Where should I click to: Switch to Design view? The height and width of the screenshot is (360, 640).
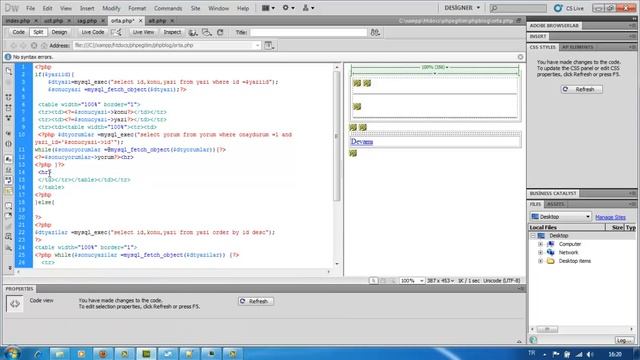coord(59,32)
